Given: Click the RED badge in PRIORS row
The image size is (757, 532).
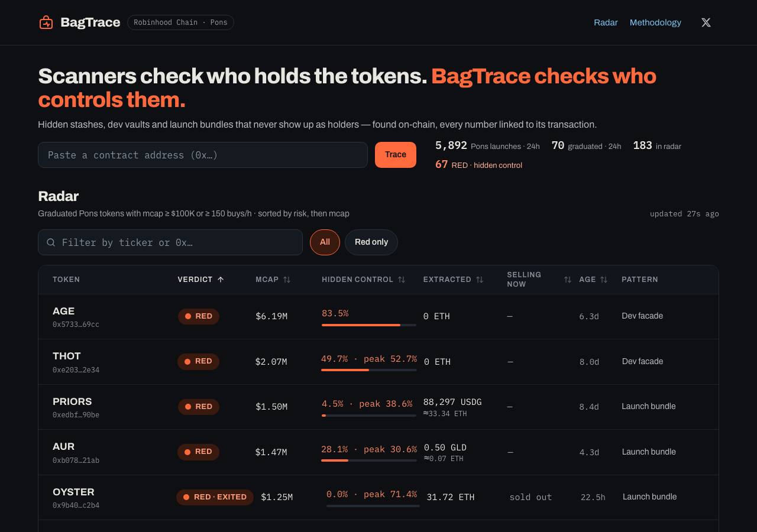Looking at the screenshot, I should (x=199, y=407).
